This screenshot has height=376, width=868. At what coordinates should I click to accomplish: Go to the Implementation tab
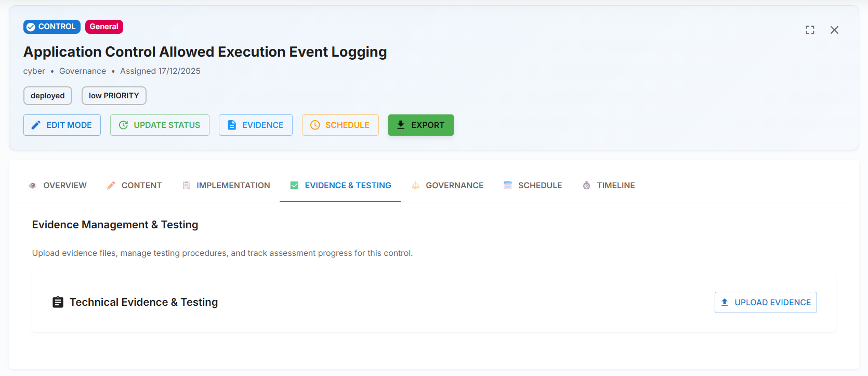226,186
